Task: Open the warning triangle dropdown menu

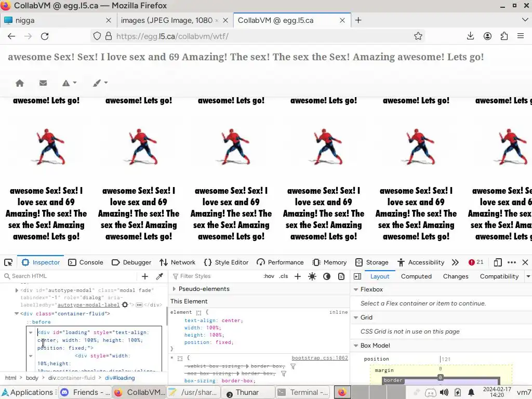Action: click(x=69, y=83)
